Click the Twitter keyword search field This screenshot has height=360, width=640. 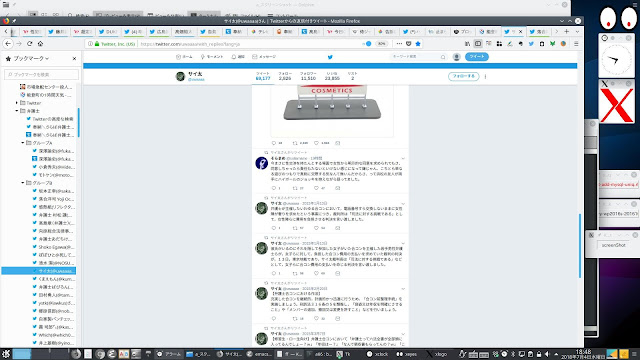pyautogui.click(x=418, y=57)
